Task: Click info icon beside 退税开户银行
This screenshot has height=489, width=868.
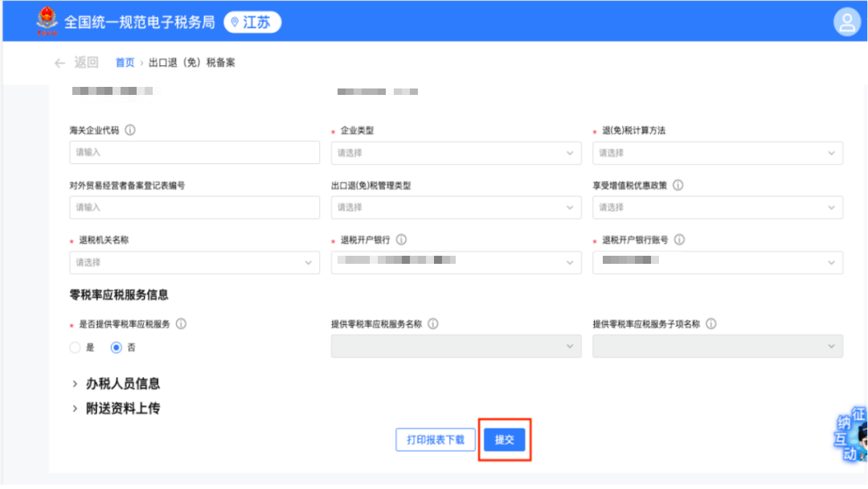Action: coord(401,240)
